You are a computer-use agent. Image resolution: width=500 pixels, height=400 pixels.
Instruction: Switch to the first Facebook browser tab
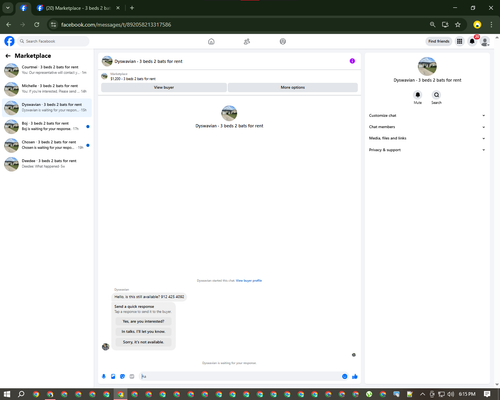pos(23,8)
